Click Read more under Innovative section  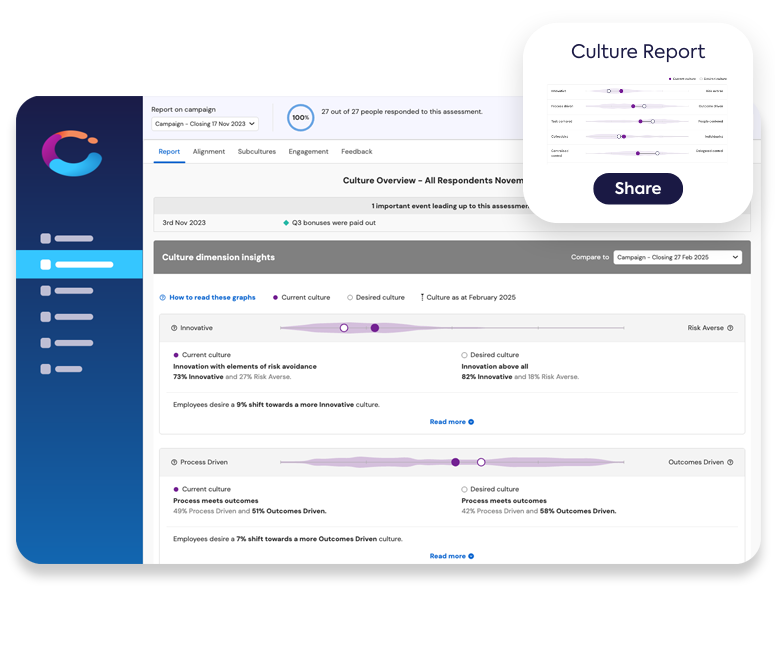point(447,422)
